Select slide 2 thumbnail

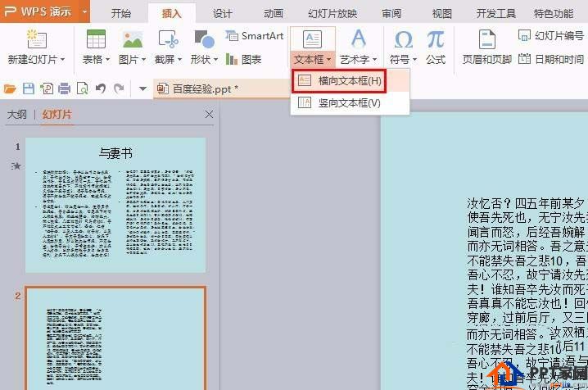coord(115,338)
